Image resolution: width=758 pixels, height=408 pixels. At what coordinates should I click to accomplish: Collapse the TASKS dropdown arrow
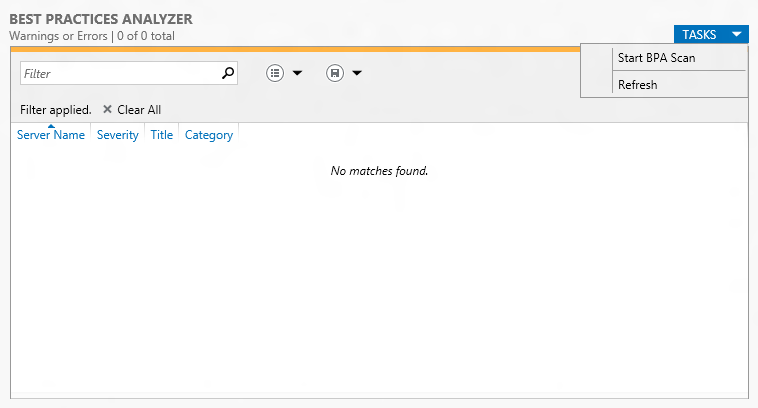[737, 34]
